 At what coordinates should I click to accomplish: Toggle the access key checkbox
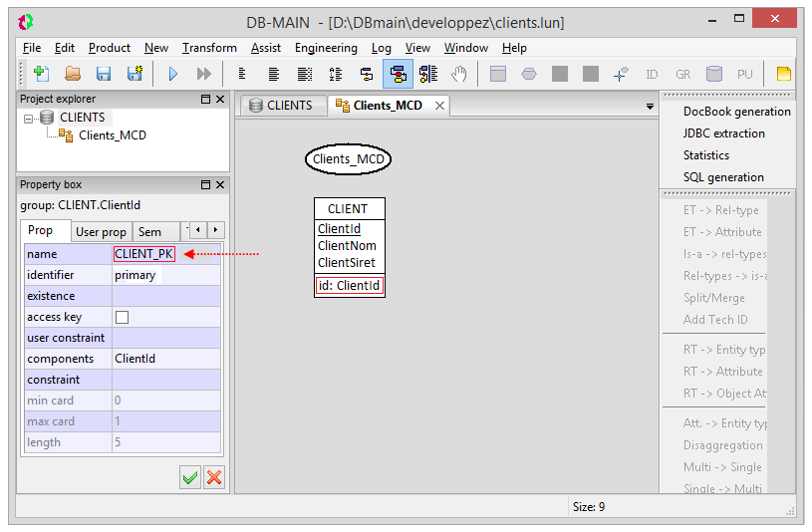coord(123,318)
